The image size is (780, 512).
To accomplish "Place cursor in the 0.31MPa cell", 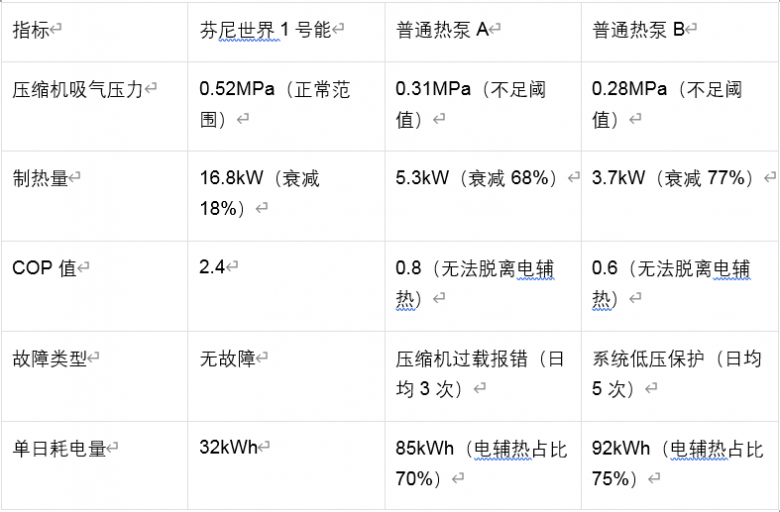I will pyautogui.click(x=470, y=104).
